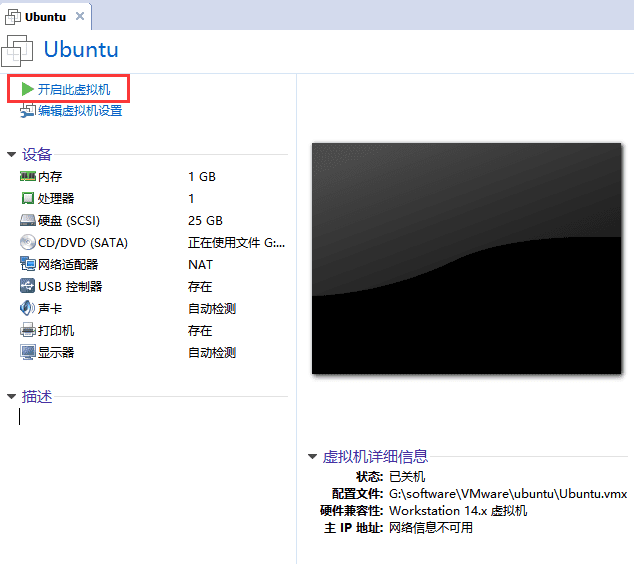Image resolution: width=634 pixels, height=564 pixels.
Task: Close the Ubuntu tab
Action: (x=80, y=16)
